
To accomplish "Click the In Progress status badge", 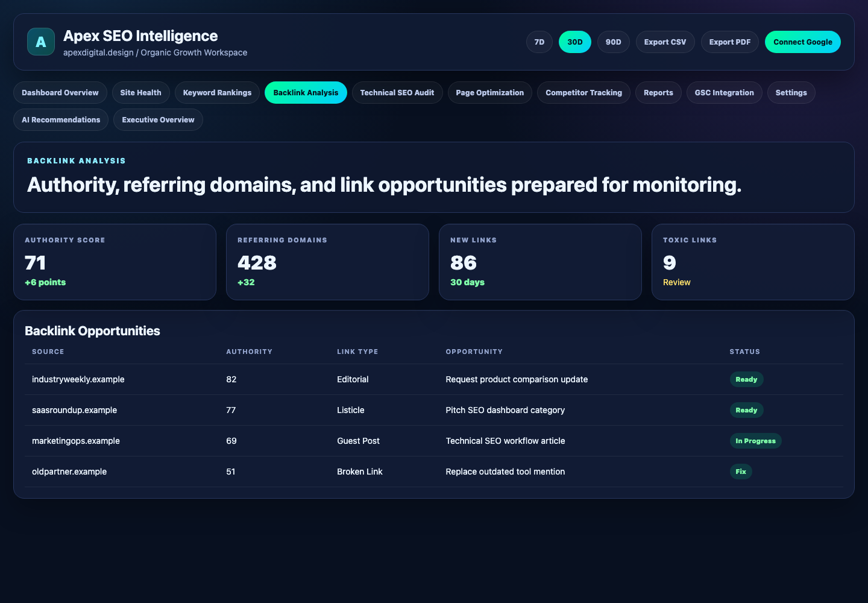I will pyautogui.click(x=755, y=441).
